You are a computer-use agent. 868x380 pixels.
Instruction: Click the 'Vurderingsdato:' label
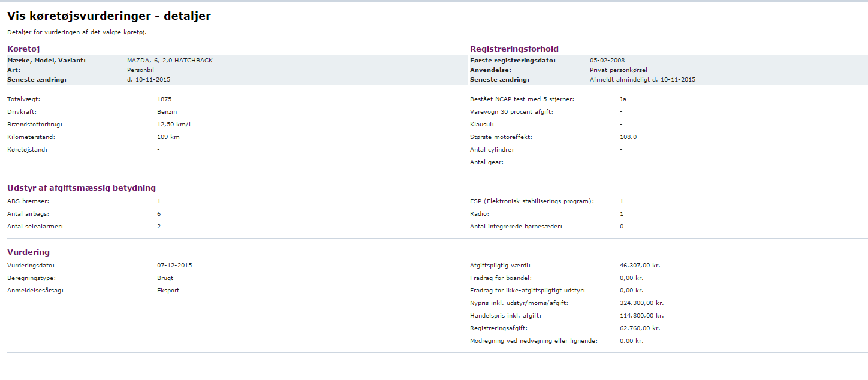click(x=31, y=265)
